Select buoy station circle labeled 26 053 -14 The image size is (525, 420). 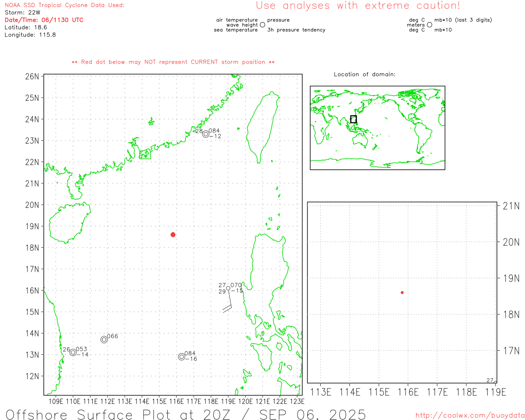(73, 352)
